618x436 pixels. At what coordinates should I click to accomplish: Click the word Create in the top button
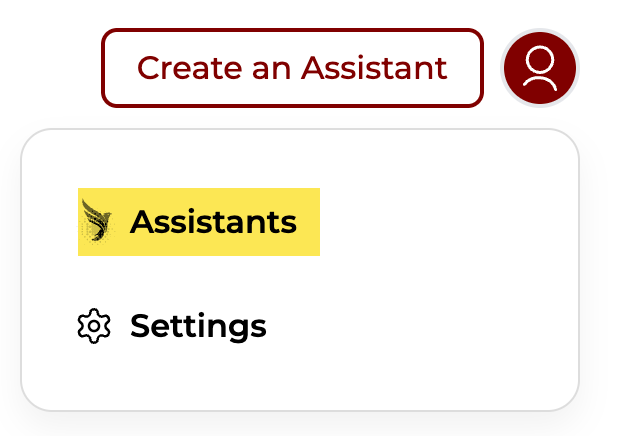coord(187,68)
